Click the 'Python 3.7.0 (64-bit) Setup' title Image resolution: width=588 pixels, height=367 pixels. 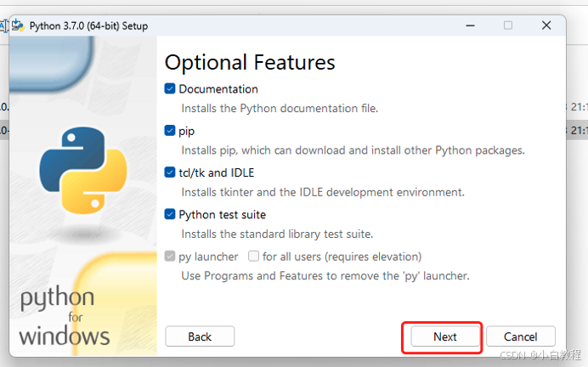click(x=88, y=25)
